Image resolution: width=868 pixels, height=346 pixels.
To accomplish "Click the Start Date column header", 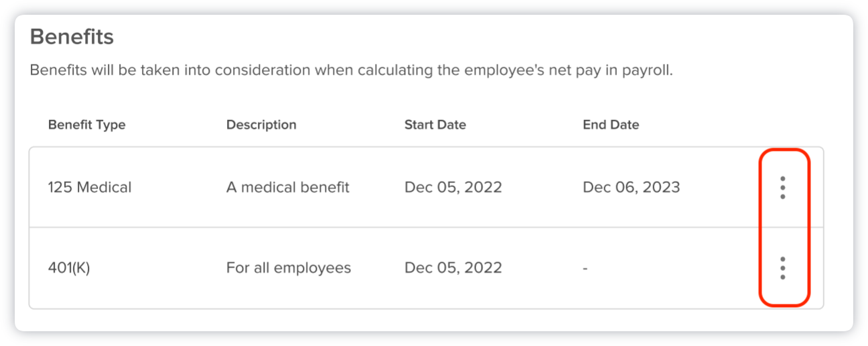I will tap(435, 125).
